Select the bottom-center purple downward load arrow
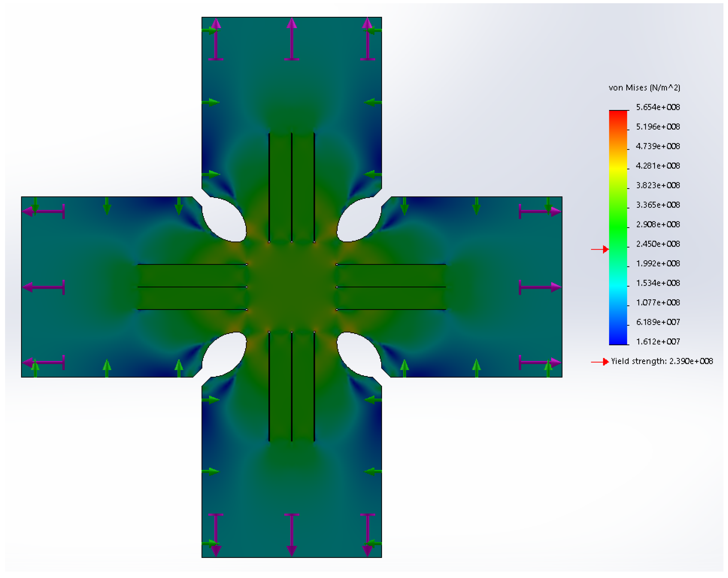 pyautogui.click(x=291, y=535)
